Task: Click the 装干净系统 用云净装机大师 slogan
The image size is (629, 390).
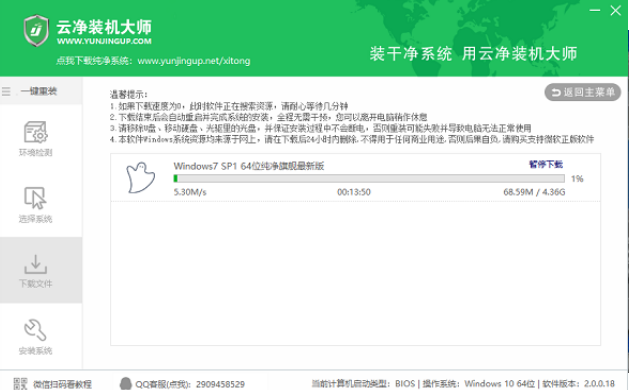Action: 473,54
